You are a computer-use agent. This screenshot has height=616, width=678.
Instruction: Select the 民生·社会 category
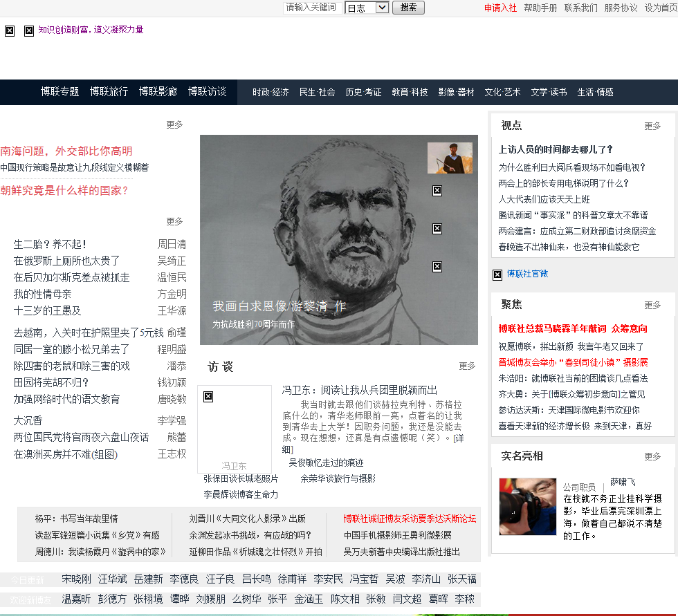pos(318,92)
